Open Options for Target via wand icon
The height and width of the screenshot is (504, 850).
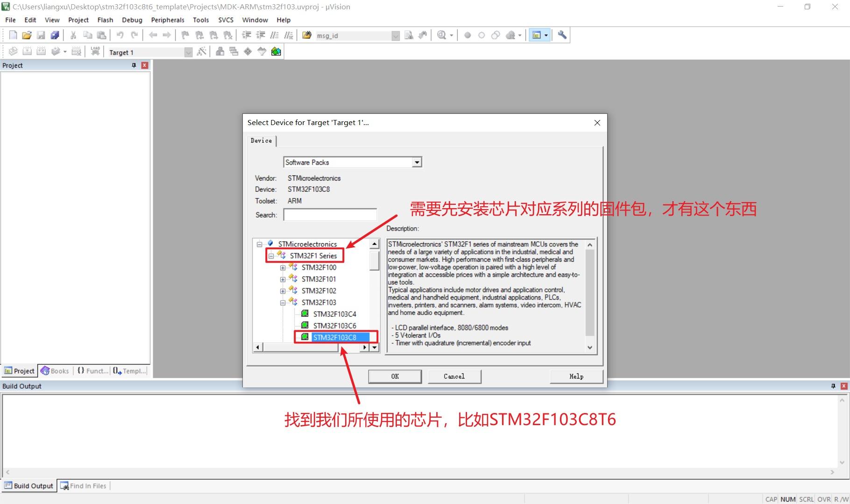(x=202, y=51)
